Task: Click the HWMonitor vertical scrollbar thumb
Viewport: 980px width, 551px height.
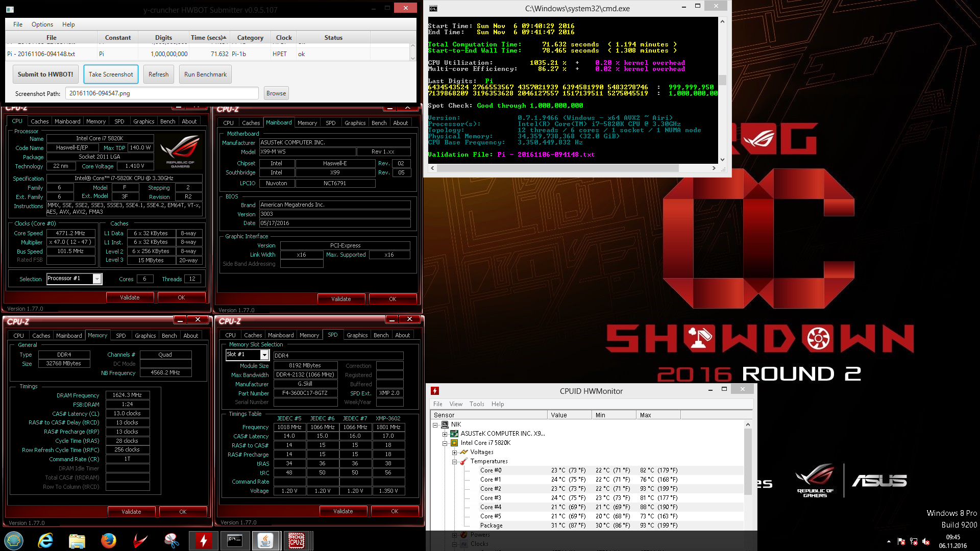Action: (748, 461)
